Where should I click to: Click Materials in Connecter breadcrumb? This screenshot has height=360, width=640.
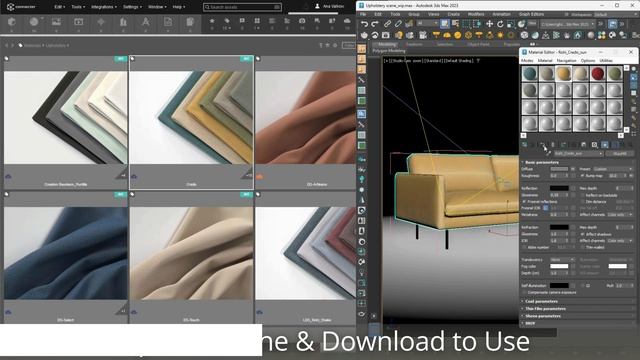32,45
